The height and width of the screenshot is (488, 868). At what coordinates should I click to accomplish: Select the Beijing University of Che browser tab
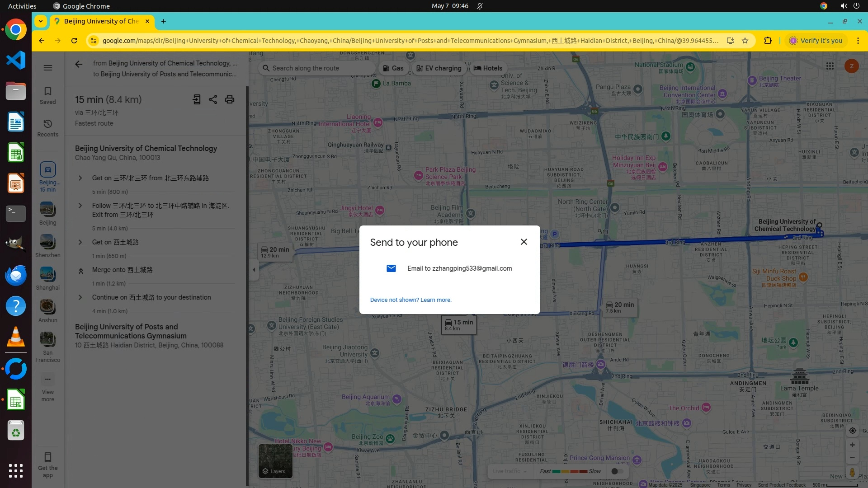[x=101, y=21]
